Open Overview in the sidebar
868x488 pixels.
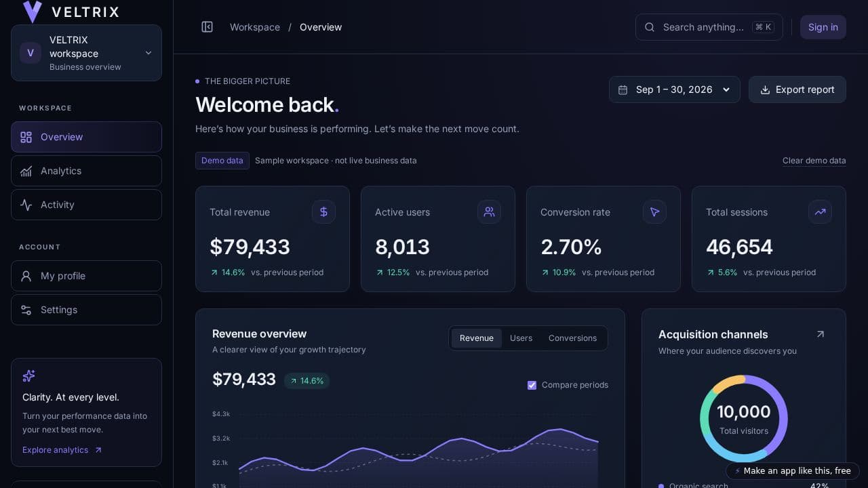[x=86, y=137]
